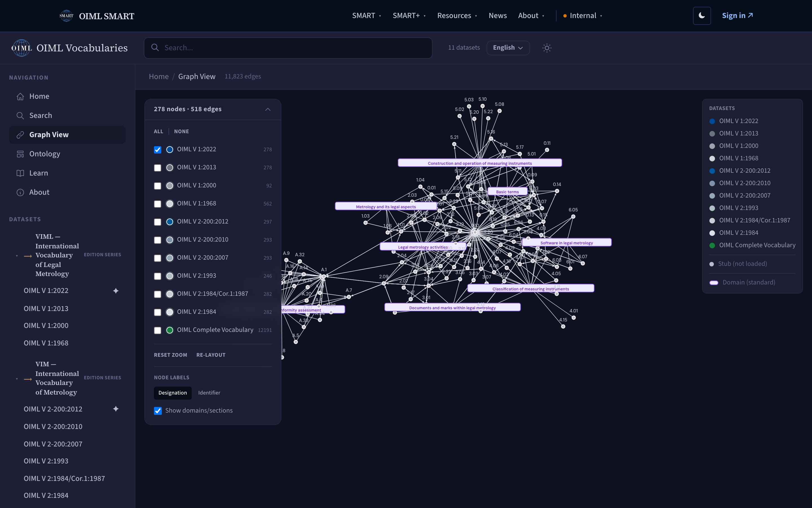Click the VIML edition series arrow icon
This screenshot has width=812, height=508.
pyautogui.click(x=28, y=256)
